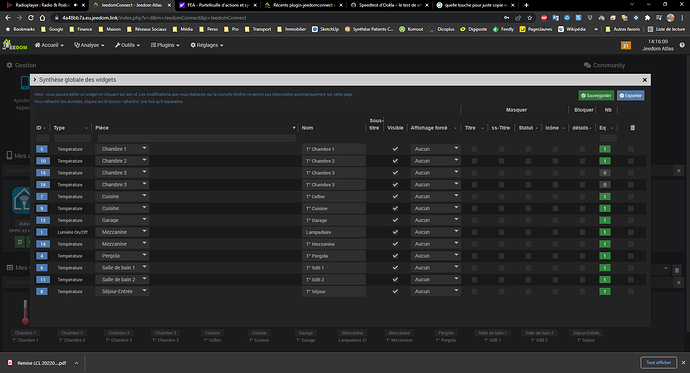Click the Exporter button
This screenshot has height=373, width=690.
630,95
